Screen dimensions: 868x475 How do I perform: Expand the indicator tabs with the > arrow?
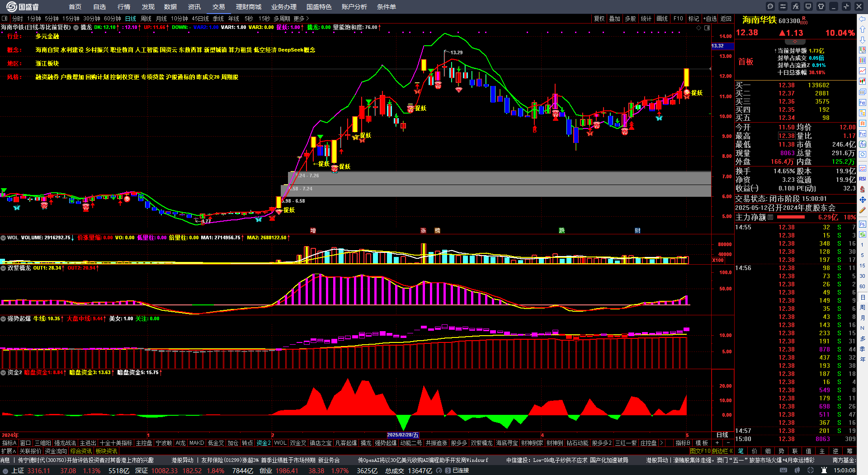coord(661,443)
